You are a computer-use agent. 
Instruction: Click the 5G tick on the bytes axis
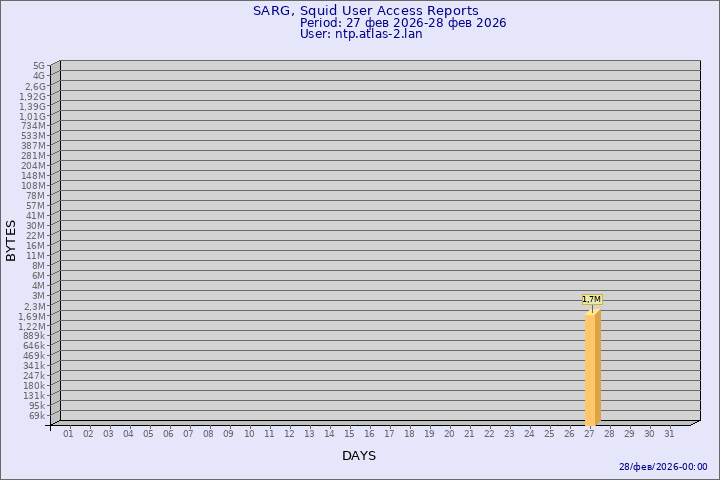tap(38, 66)
